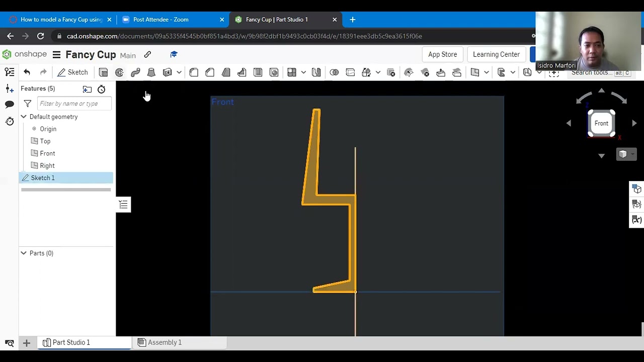Select Sketch 1 in feature list

(x=66, y=177)
